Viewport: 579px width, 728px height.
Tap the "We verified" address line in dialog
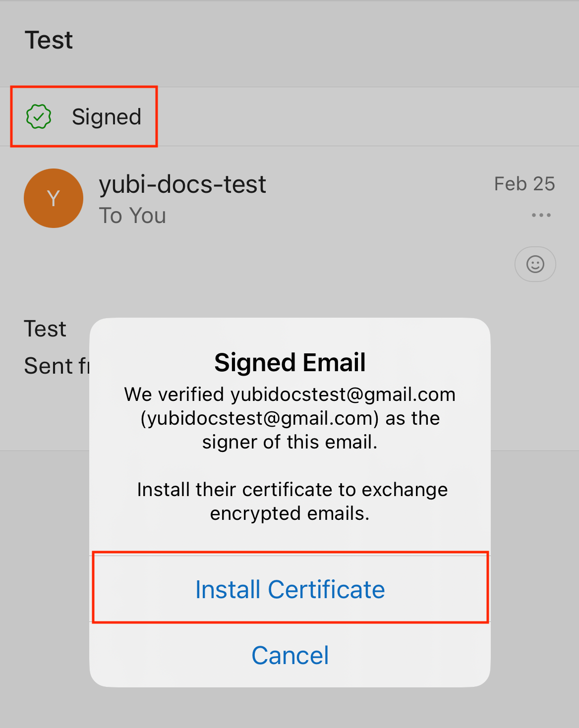tap(290, 394)
